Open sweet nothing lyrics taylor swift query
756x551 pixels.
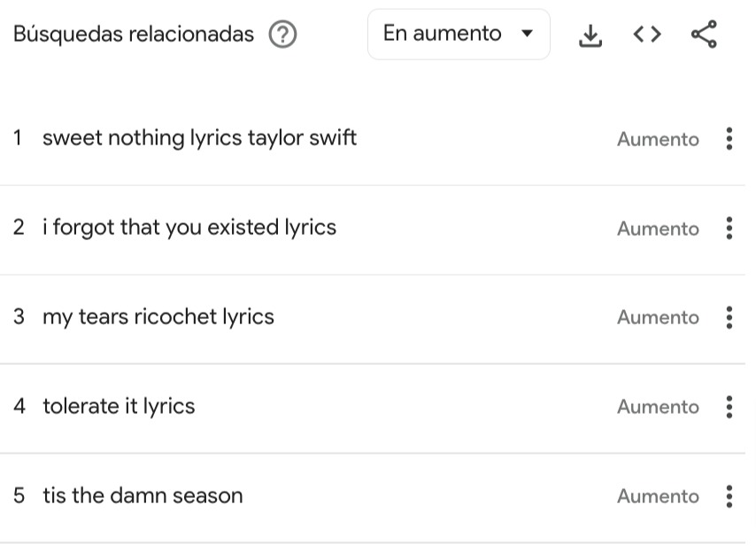pyautogui.click(x=199, y=138)
